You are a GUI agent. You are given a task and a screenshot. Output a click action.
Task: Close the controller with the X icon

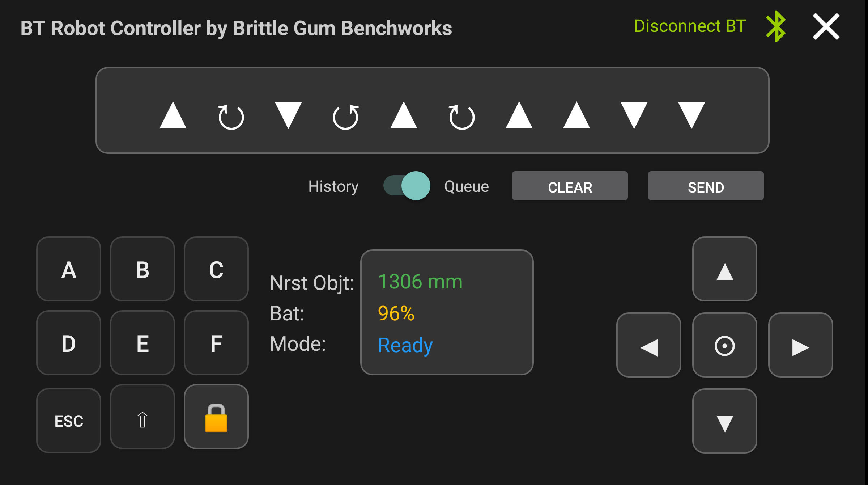click(826, 26)
